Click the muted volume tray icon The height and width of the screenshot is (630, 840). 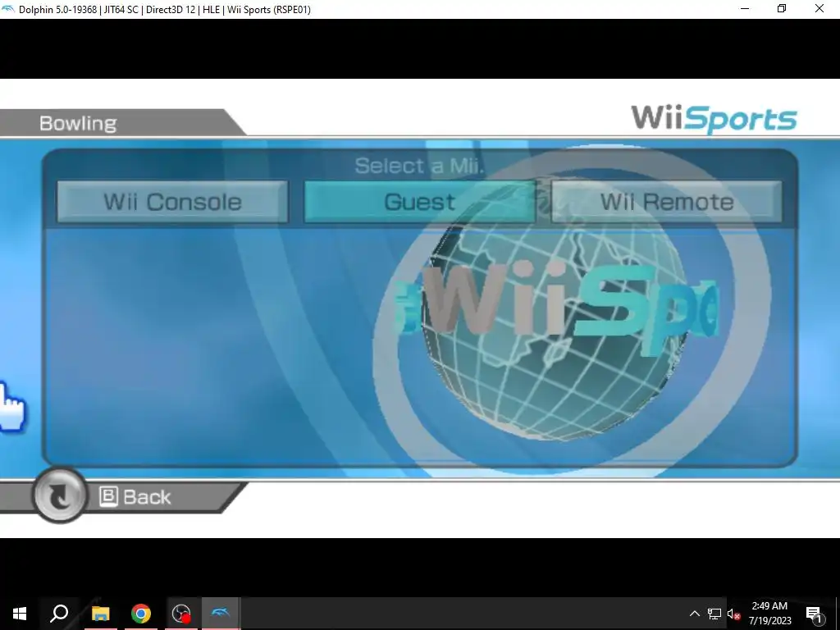(x=733, y=614)
